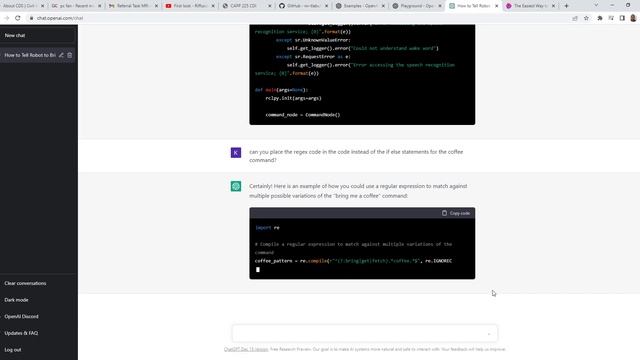Open the tab search chevron dropdown
Image resolution: width=640 pixels, height=360 pixels.
coord(596,5)
